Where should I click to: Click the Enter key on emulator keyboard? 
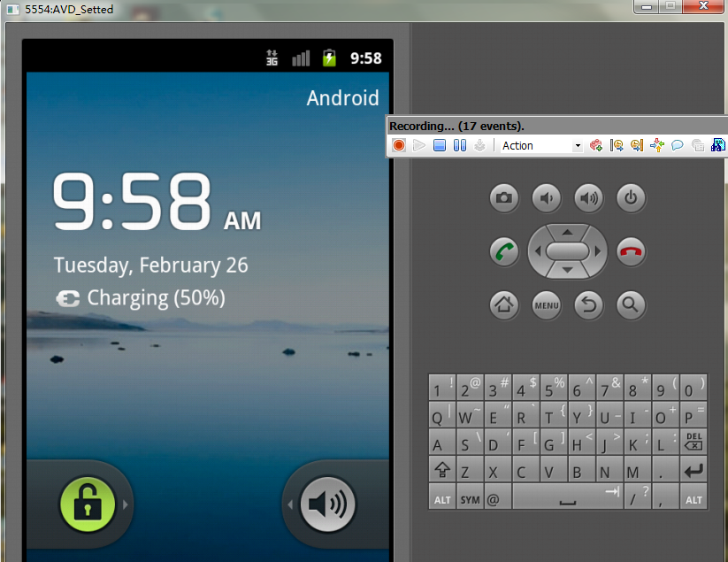coord(694,469)
